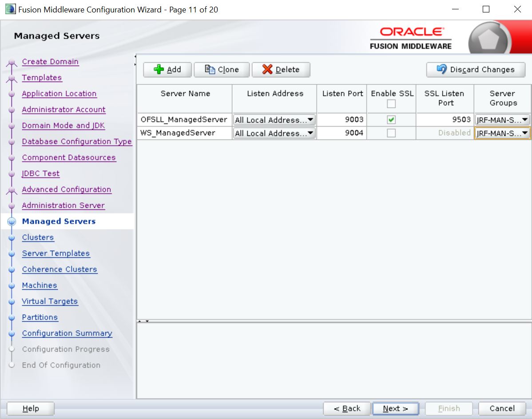Image resolution: width=532 pixels, height=419 pixels.
Task: Open Server Templates step
Action: (x=56, y=253)
